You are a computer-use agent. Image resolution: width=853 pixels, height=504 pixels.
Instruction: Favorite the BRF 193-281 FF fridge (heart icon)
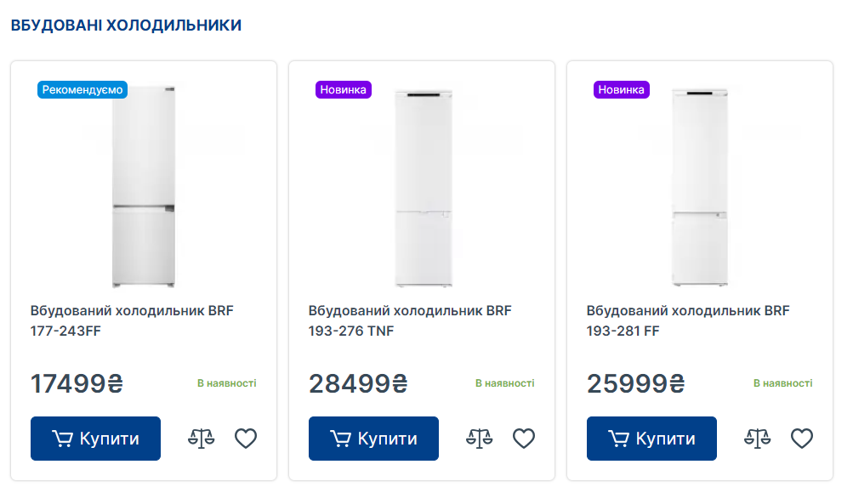click(802, 439)
